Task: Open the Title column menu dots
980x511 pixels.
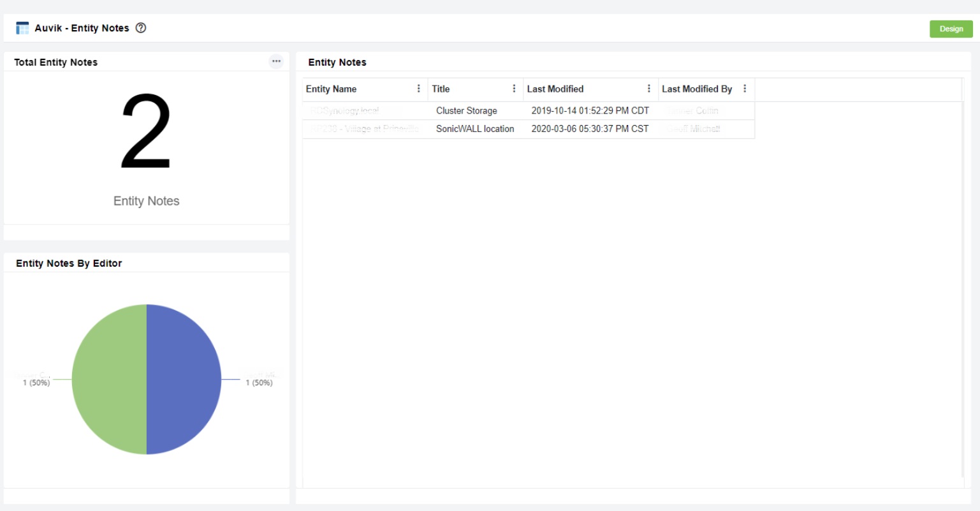Action: [514, 89]
